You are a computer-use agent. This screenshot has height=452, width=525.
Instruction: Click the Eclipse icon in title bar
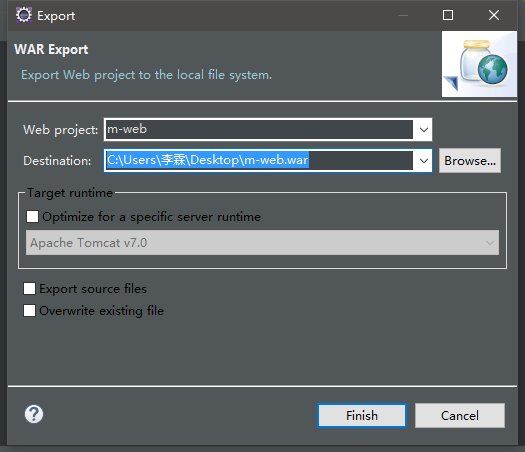point(24,15)
